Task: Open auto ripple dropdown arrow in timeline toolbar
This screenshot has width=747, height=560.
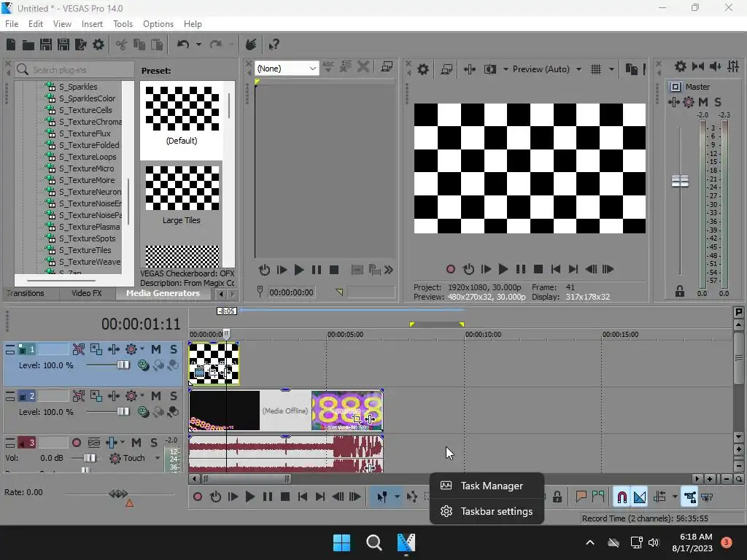Action: click(675, 497)
